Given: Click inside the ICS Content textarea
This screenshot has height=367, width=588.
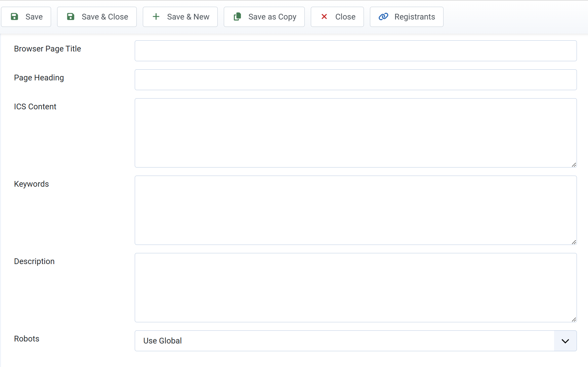Looking at the screenshot, I should 356,133.
